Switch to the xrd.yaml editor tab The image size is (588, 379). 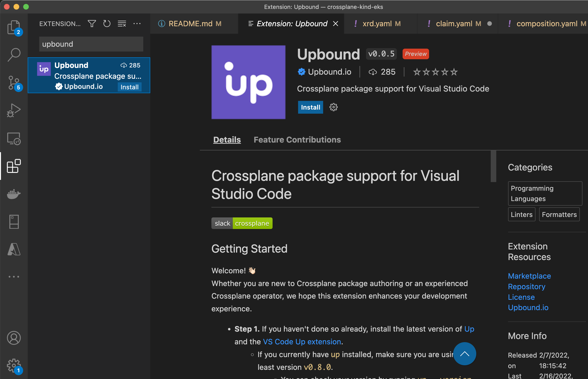tap(377, 24)
